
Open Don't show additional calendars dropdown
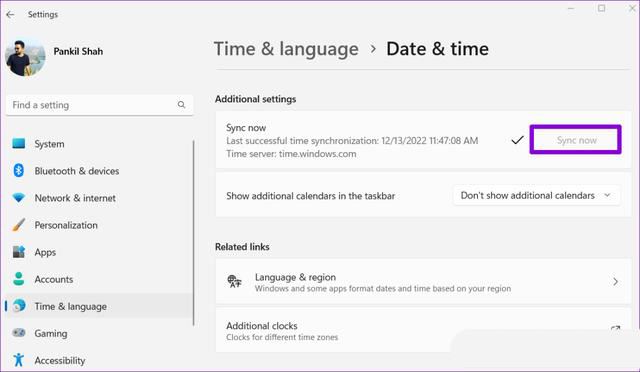536,196
